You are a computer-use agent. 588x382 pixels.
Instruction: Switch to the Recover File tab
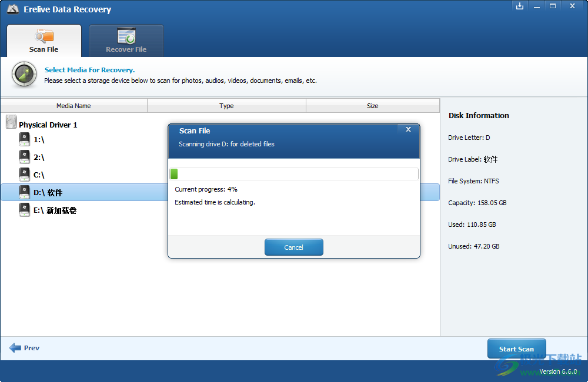126,41
